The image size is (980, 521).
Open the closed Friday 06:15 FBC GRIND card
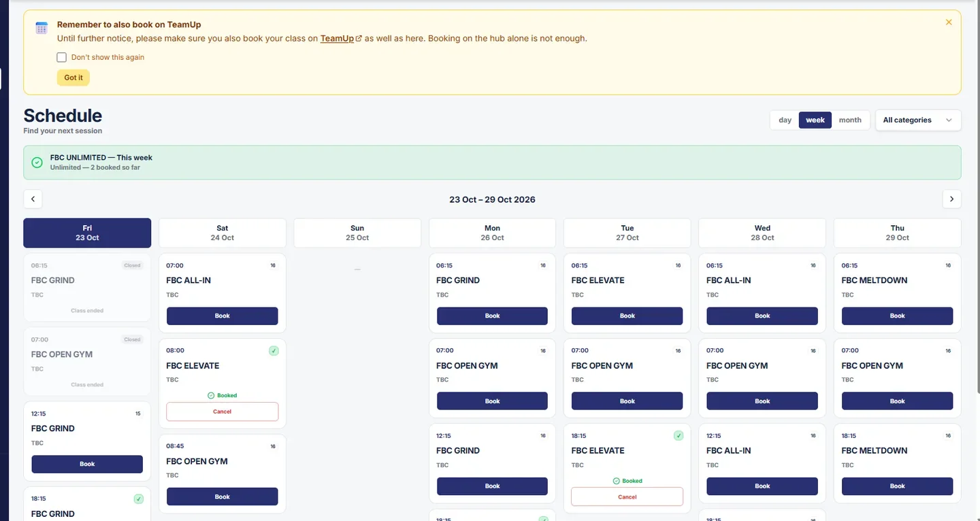point(87,288)
